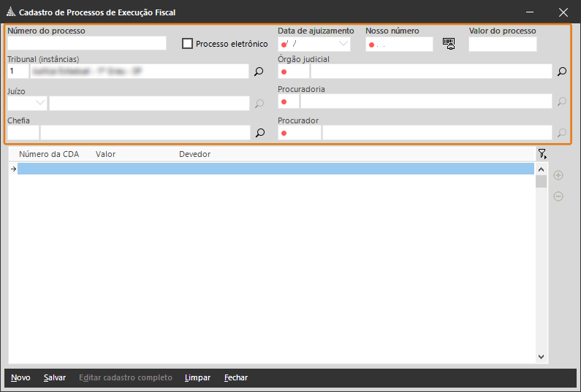
Task: Click the Órgão judicial search magnifier icon
Action: 561,72
